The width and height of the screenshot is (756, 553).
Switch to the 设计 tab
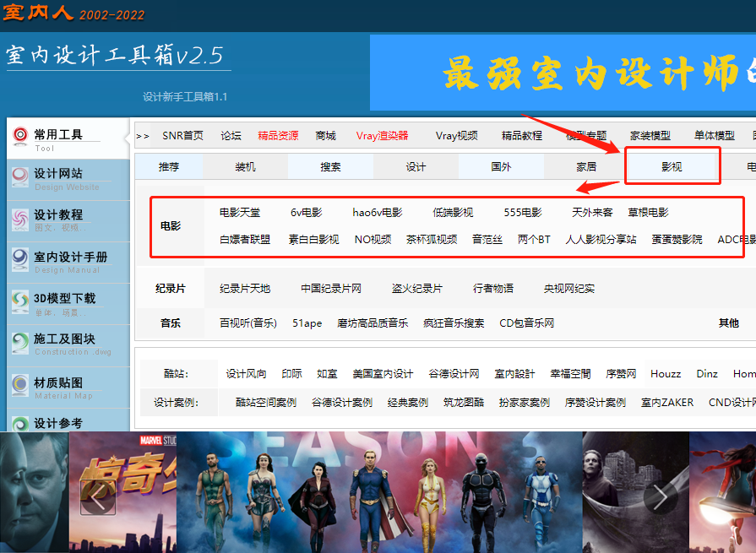tap(416, 166)
